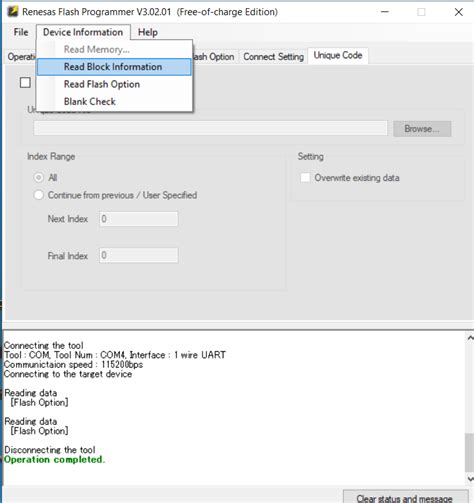474x503 pixels.
Task: Click the 'Connecting the tool' log line
Action: click(44, 345)
